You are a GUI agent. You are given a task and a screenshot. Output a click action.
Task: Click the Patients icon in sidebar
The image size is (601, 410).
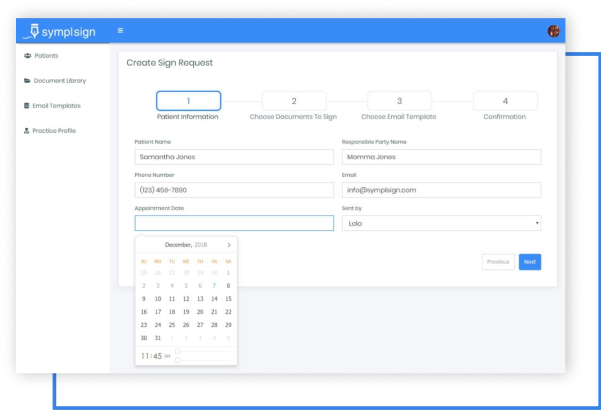(x=27, y=56)
